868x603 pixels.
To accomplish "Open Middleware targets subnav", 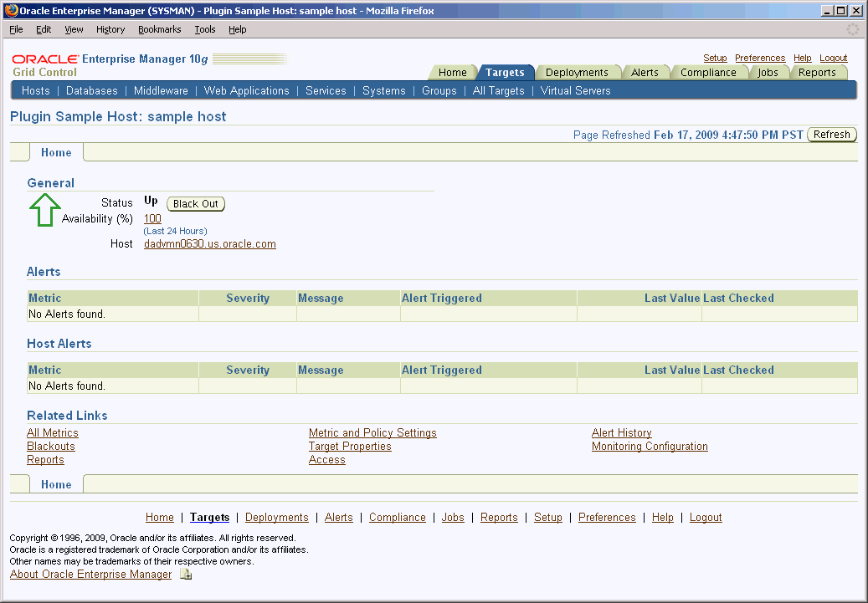I will point(161,90).
